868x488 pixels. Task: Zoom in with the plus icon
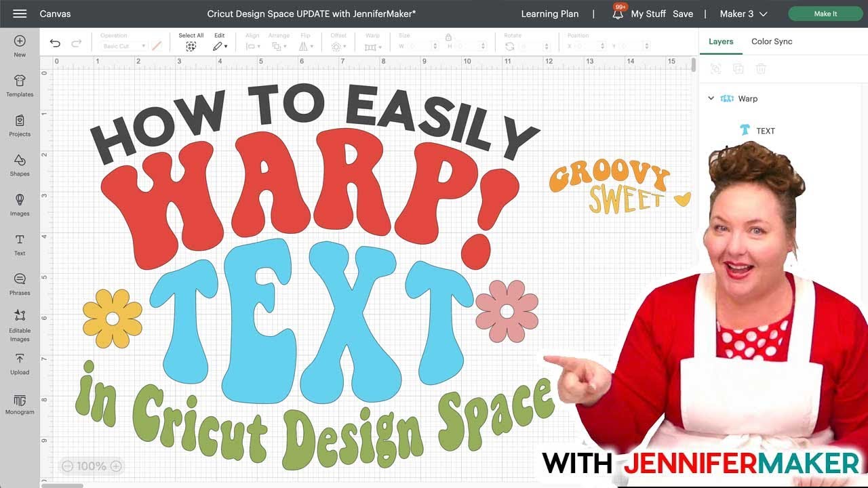116,466
